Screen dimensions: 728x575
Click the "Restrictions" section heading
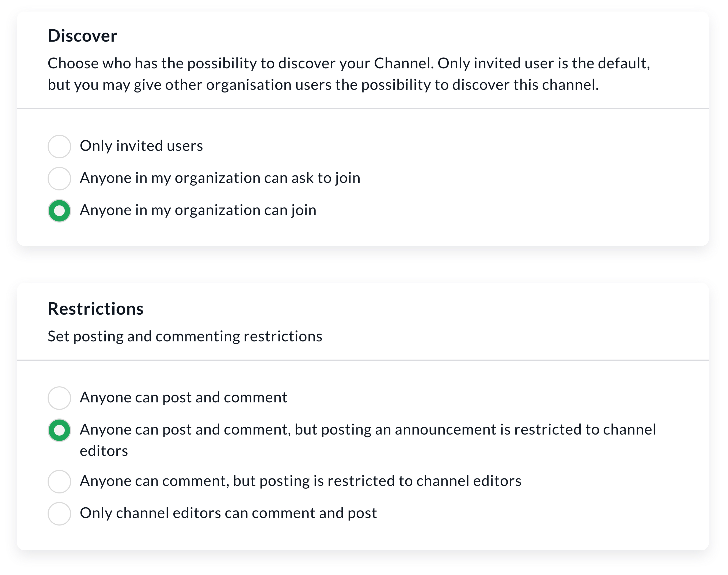(x=96, y=309)
